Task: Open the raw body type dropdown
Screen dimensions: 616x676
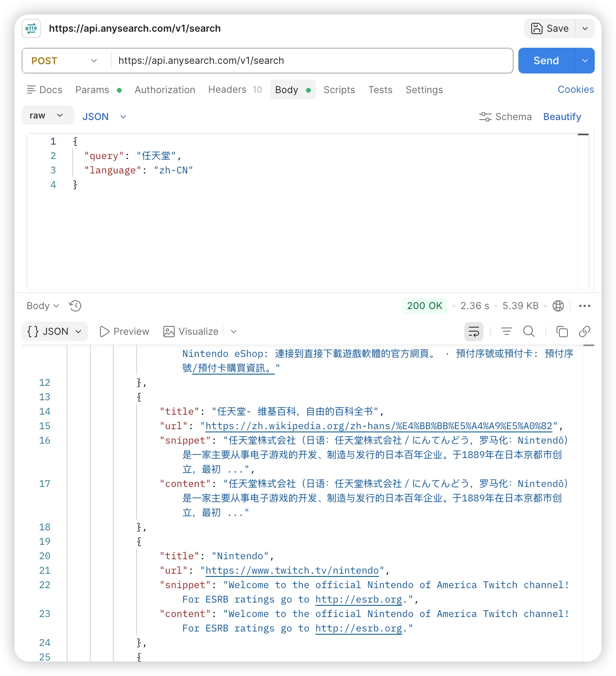Action: [47, 116]
